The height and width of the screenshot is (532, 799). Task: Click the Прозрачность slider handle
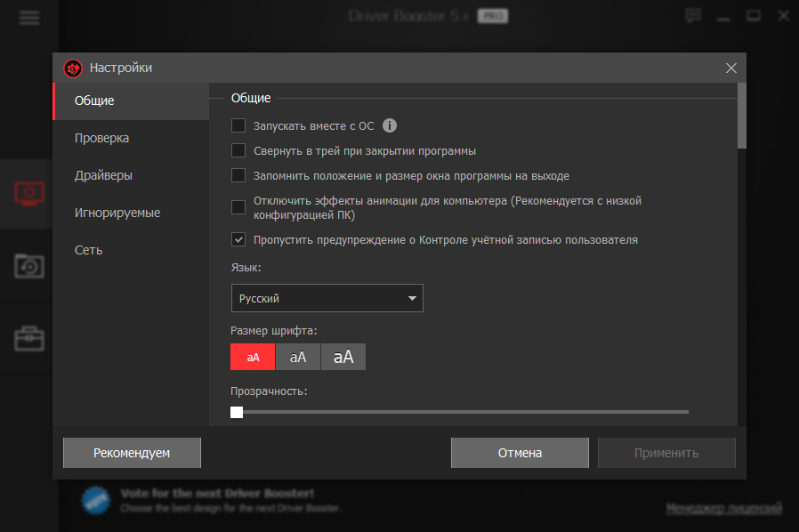(237, 412)
